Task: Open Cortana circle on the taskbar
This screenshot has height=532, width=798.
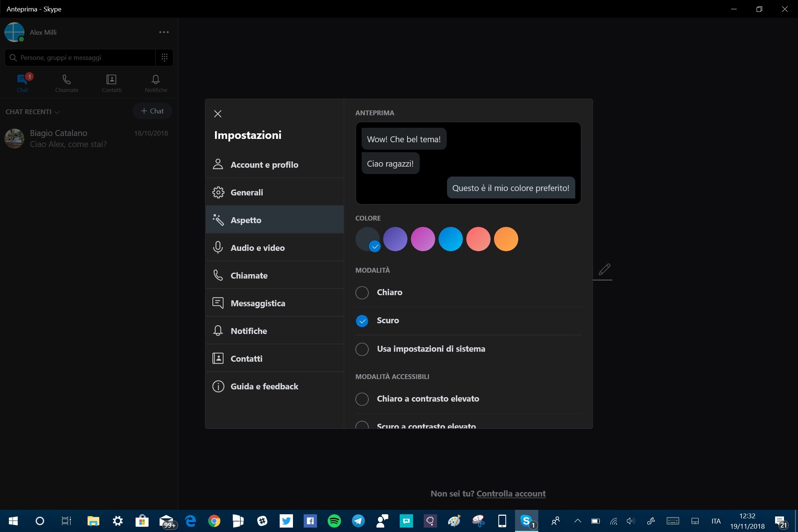Action: pyautogui.click(x=40, y=521)
